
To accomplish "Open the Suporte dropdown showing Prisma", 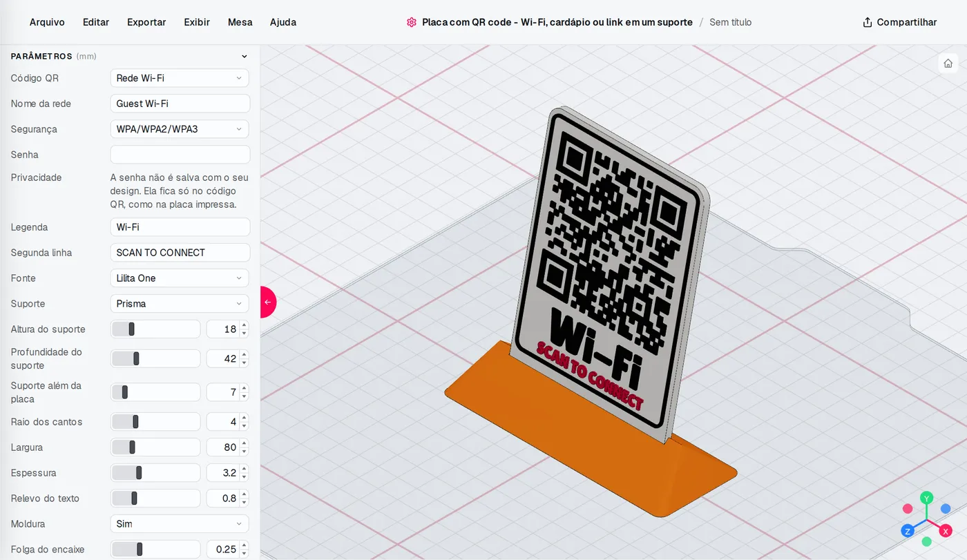I will (x=180, y=304).
